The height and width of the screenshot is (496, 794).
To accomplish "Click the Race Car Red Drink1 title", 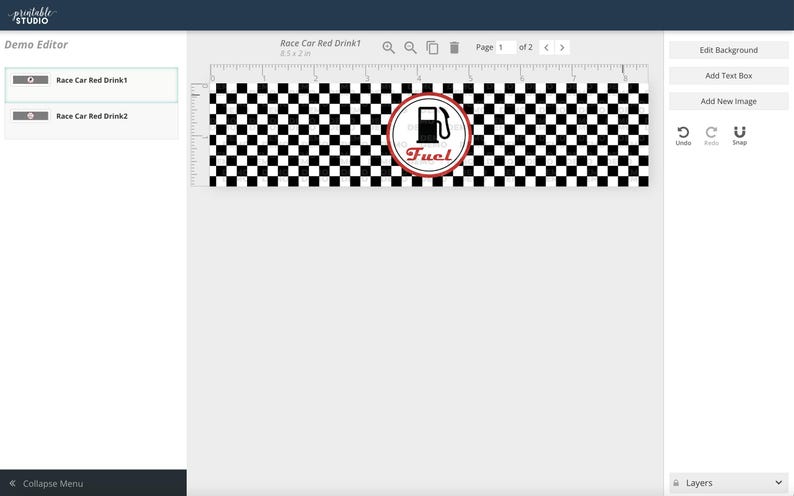I will [320, 44].
